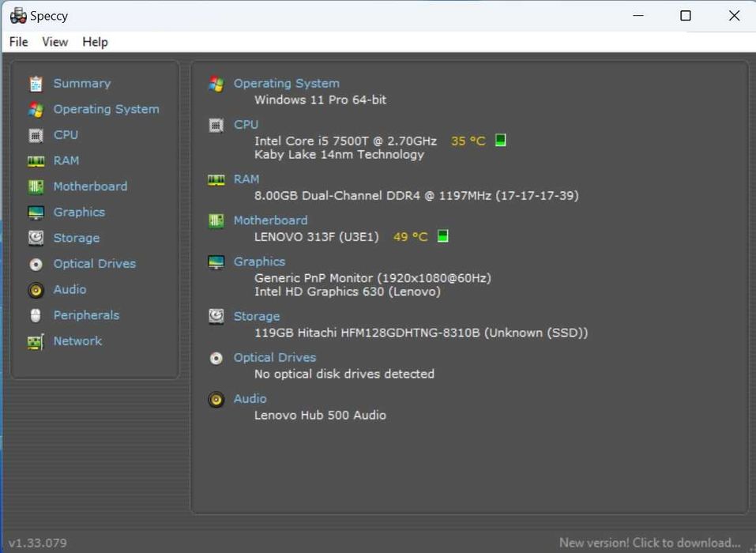Click 'Kaby Lake 14nm Technology' text
This screenshot has width=756, height=553.
[339, 154]
